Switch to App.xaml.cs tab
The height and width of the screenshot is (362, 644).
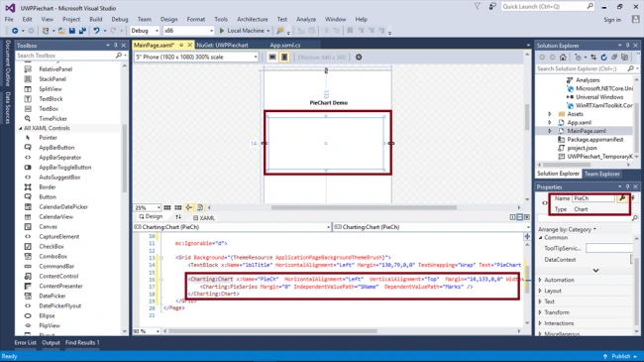[x=285, y=46]
